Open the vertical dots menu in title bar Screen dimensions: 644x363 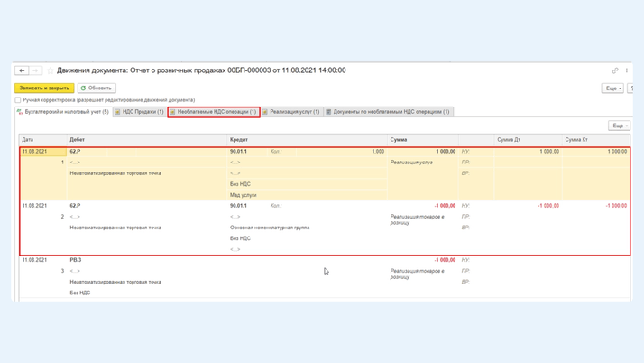[x=627, y=70]
